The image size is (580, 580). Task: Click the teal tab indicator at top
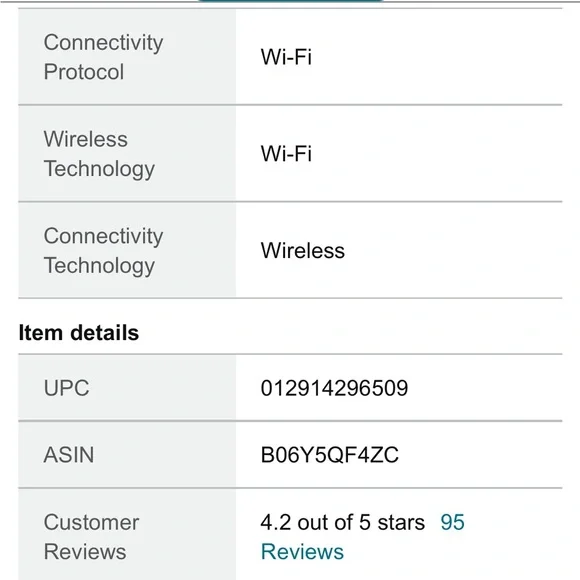coord(290,1)
